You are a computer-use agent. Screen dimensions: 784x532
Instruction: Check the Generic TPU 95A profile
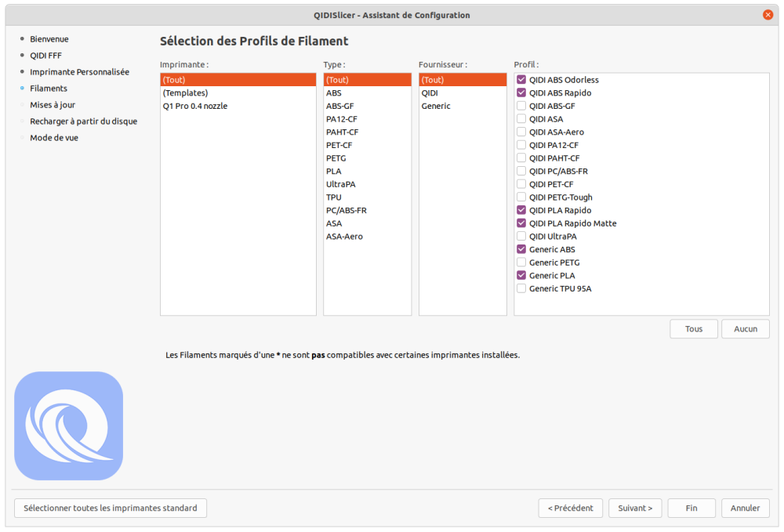point(521,288)
